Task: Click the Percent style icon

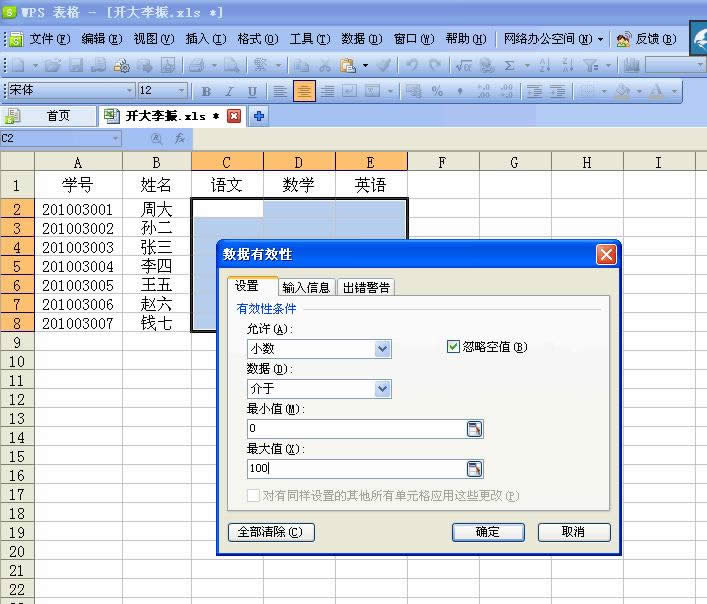Action: [437, 92]
